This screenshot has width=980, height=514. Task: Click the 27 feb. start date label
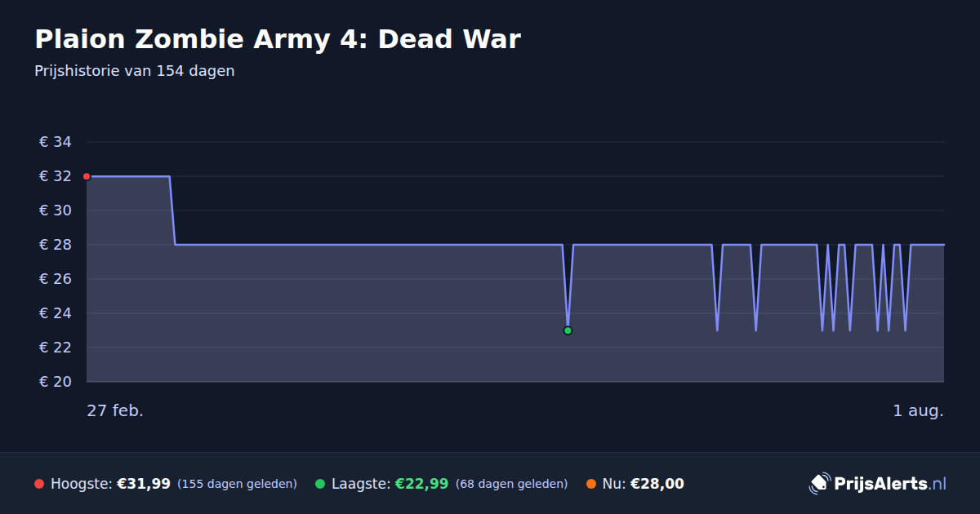coord(115,410)
